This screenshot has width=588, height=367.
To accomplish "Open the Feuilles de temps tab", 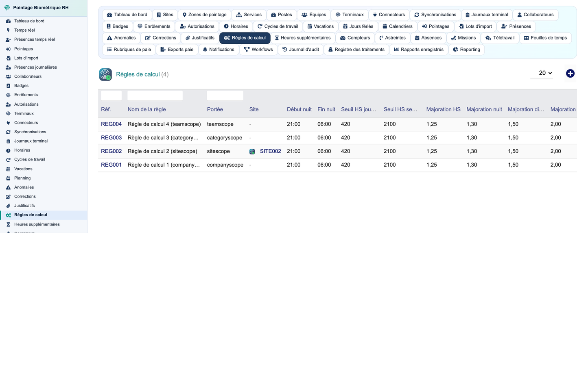I will [x=546, y=38].
